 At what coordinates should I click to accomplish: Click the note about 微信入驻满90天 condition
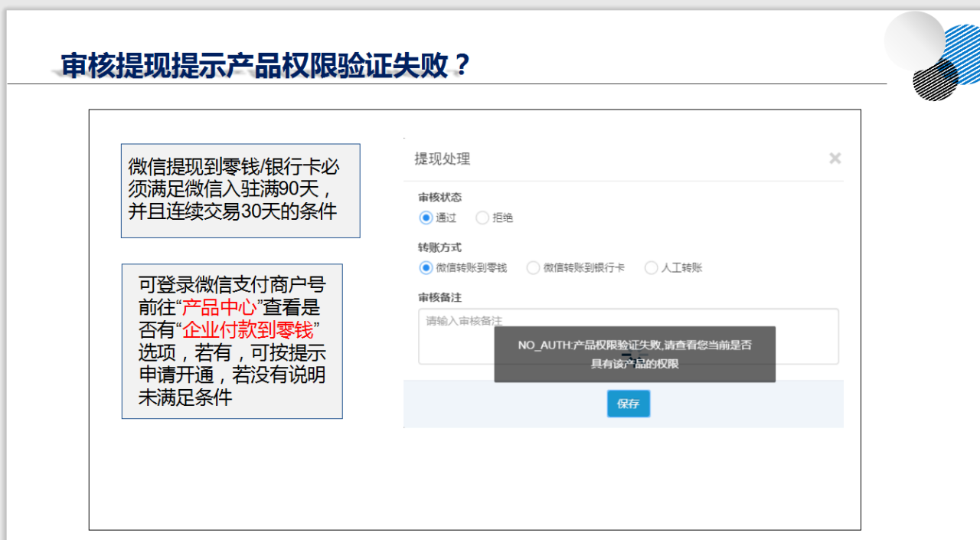tap(240, 191)
